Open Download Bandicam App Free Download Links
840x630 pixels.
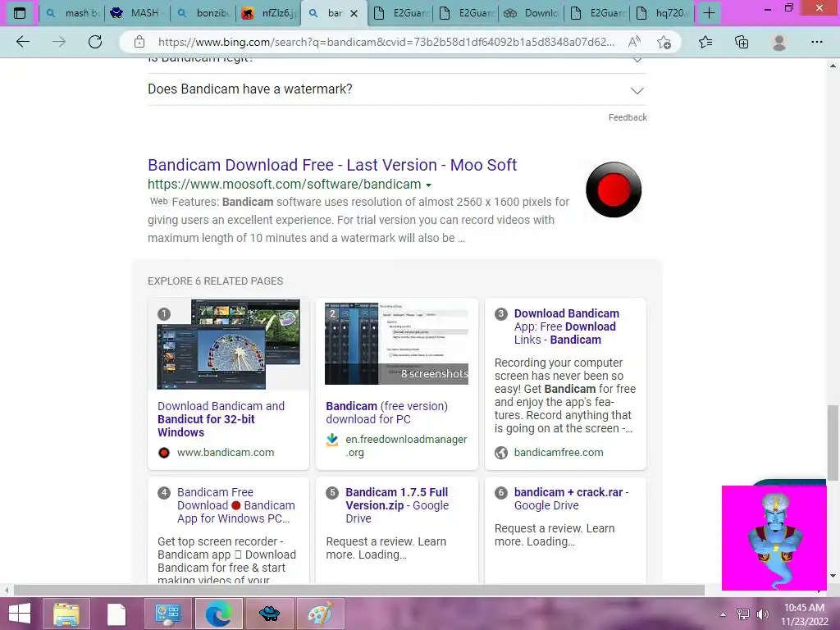(567, 326)
